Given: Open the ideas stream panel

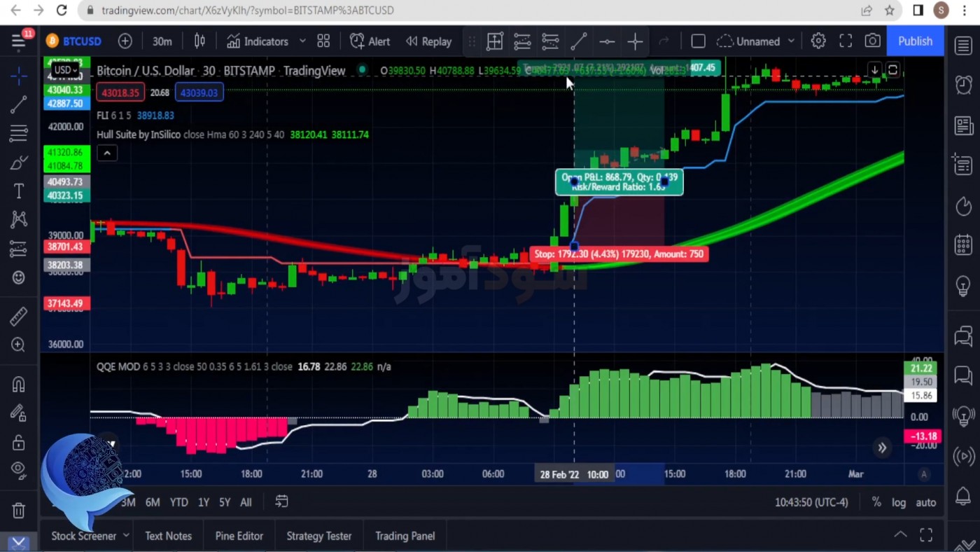Looking at the screenshot, I should click(x=964, y=415).
